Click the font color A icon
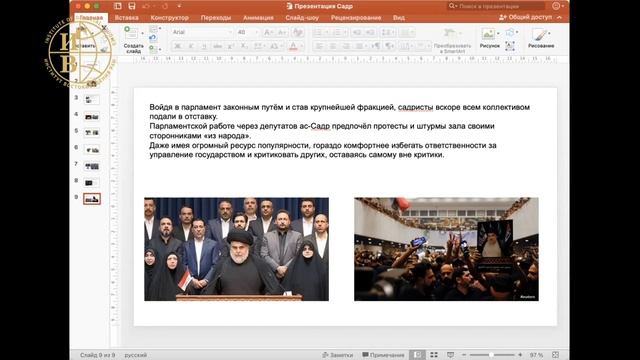The height and width of the screenshot is (360, 640). (293, 46)
